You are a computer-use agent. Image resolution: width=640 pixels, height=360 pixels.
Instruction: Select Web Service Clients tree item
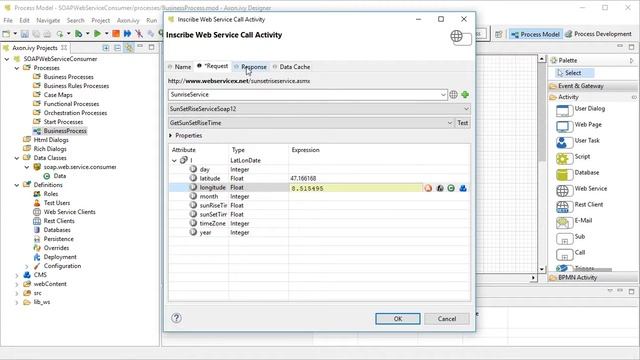click(x=69, y=212)
